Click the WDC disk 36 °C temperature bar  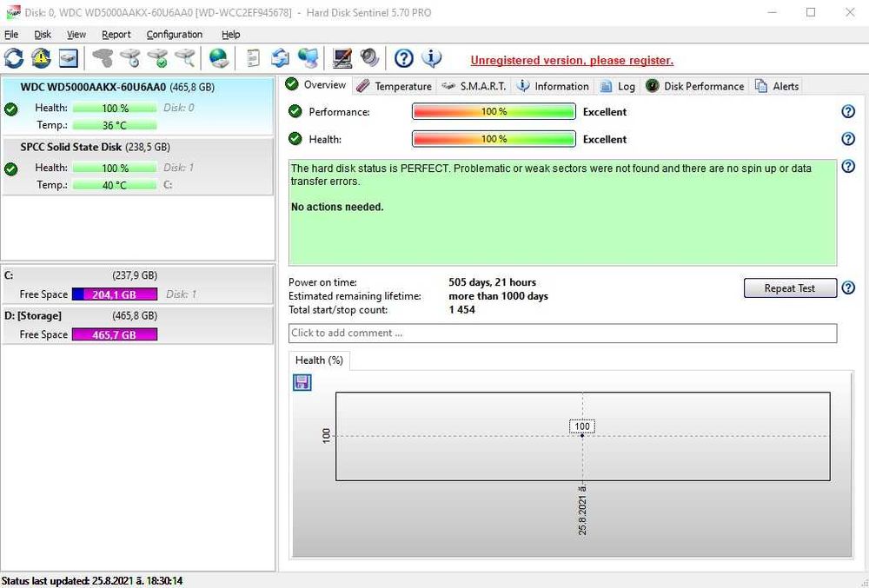click(115, 125)
